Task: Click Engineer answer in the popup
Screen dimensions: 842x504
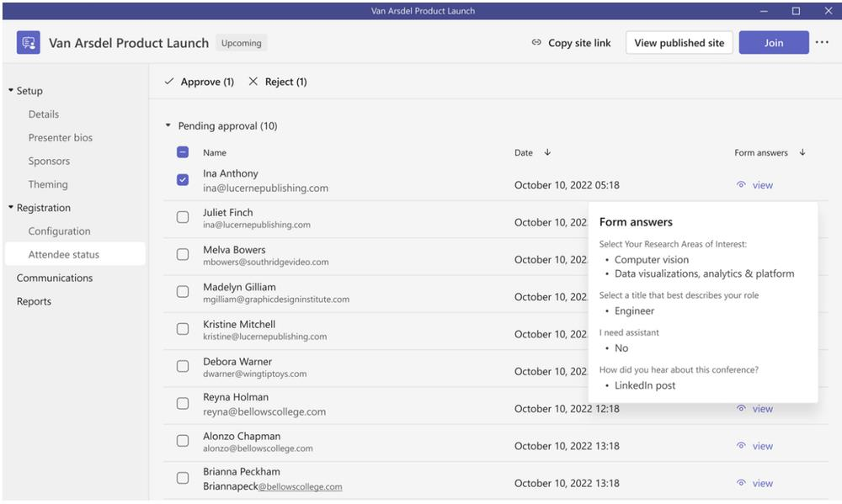Action: click(634, 310)
